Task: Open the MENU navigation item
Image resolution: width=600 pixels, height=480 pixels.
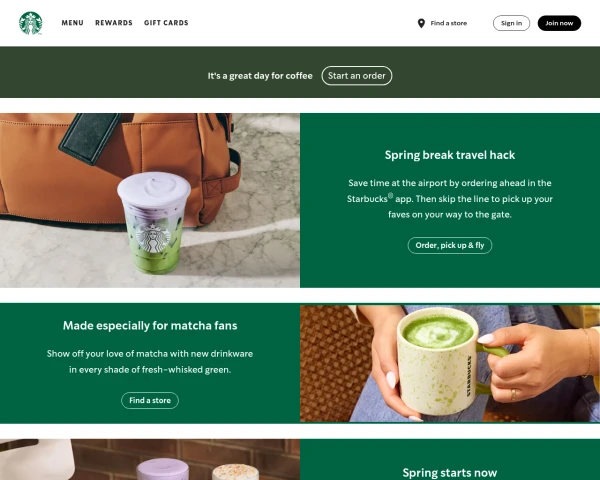Action: tap(72, 23)
